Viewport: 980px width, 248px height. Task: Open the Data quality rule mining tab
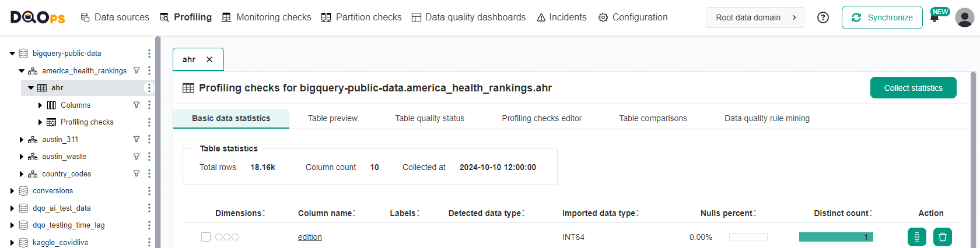pyautogui.click(x=767, y=118)
